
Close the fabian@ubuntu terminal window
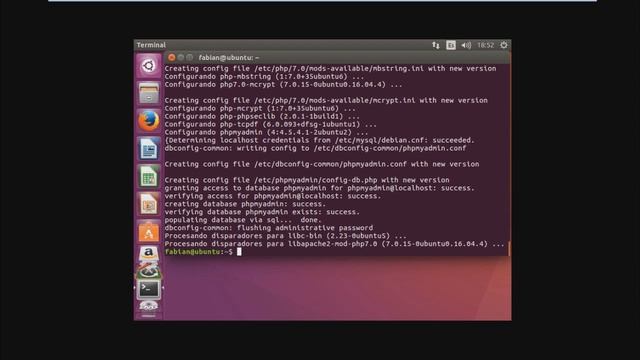[171, 58]
